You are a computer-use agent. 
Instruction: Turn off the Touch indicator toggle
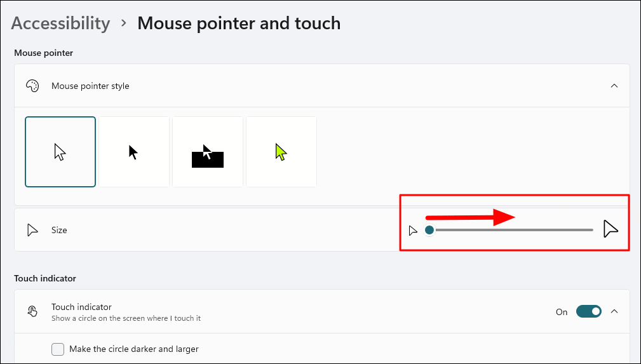[x=588, y=312]
